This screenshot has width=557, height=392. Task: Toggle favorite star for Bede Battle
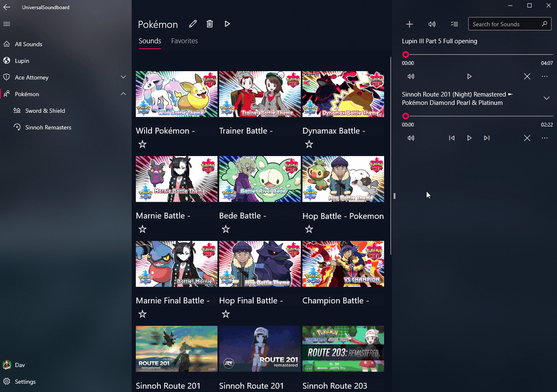click(x=226, y=229)
